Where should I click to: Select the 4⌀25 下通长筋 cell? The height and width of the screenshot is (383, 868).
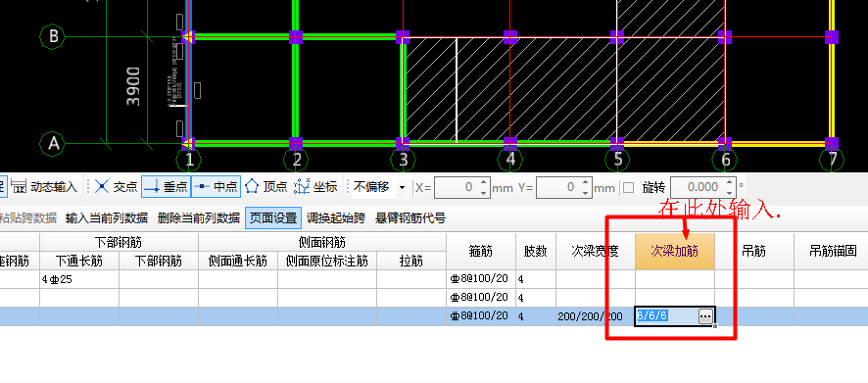coord(79,279)
